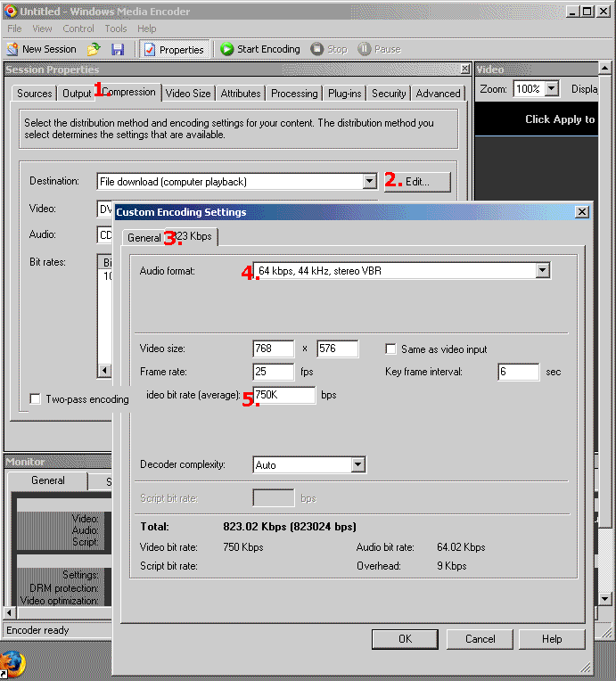This screenshot has height=681, width=616.
Task: Open the File menu
Action: 14,29
